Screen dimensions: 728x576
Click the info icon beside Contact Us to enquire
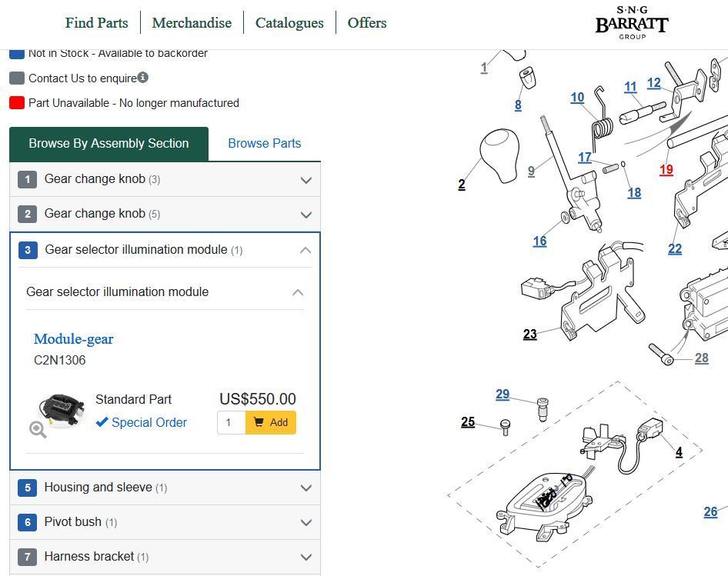point(143,77)
